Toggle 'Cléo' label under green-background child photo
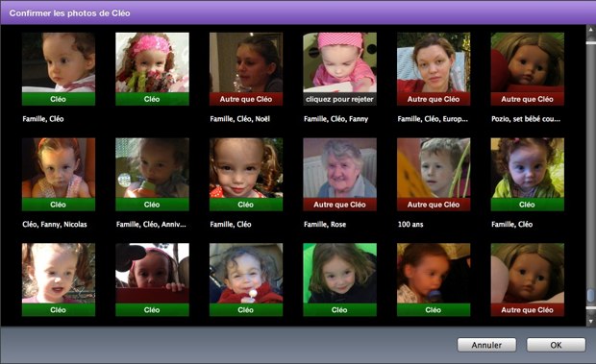This screenshot has height=364, width=596. (339, 309)
